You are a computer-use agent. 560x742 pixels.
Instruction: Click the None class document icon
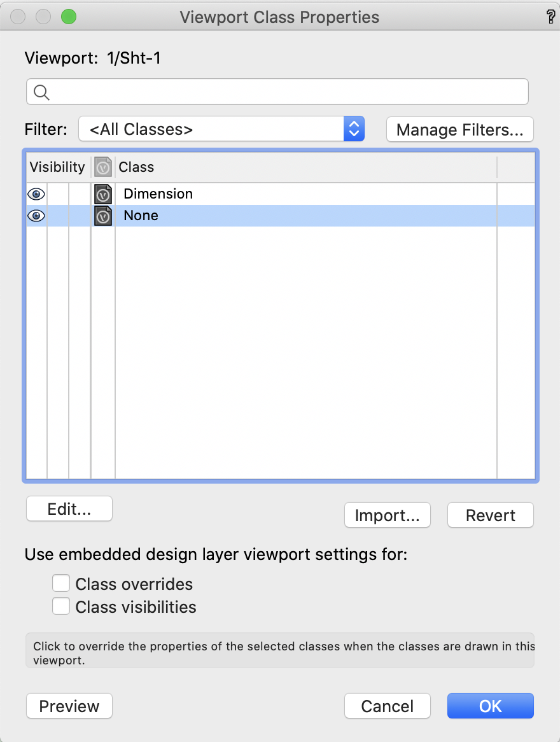103,216
